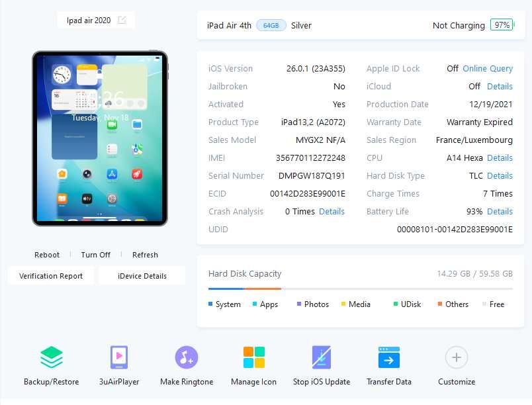Select serial number DMPGW187Q191
Screen dimensions: 532x405
pos(312,176)
